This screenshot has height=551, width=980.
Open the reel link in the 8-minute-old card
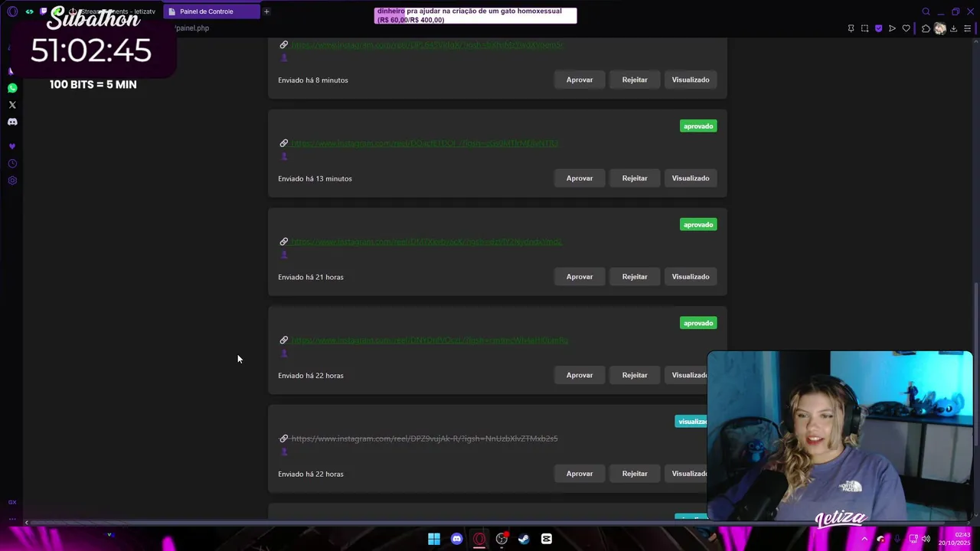426,45
